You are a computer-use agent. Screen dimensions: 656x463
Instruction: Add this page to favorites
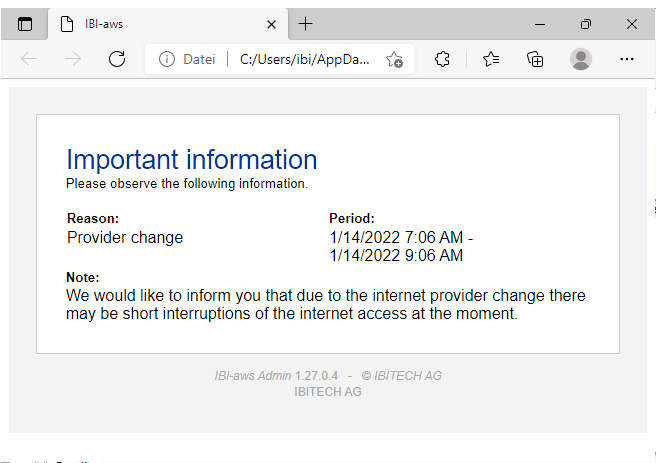(394, 59)
